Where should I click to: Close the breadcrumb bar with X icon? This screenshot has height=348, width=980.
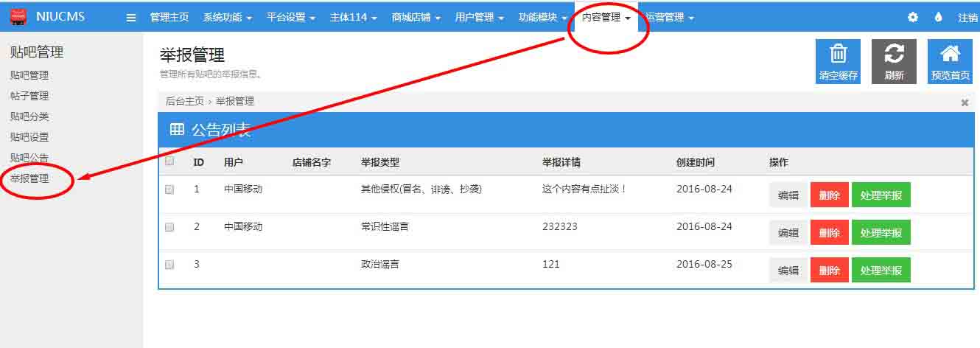click(x=965, y=102)
